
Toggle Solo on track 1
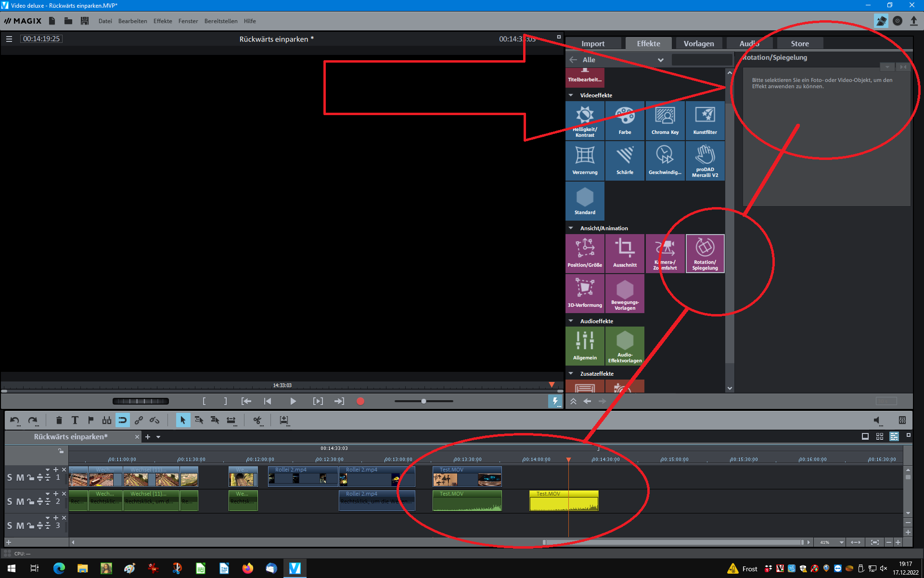pos(10,478)
